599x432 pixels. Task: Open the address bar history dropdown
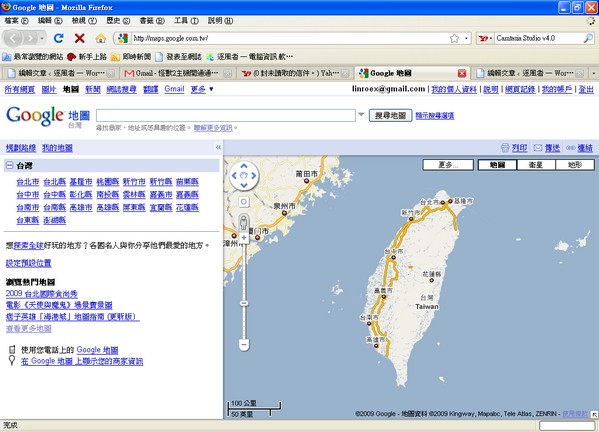(x=466, y=38)
